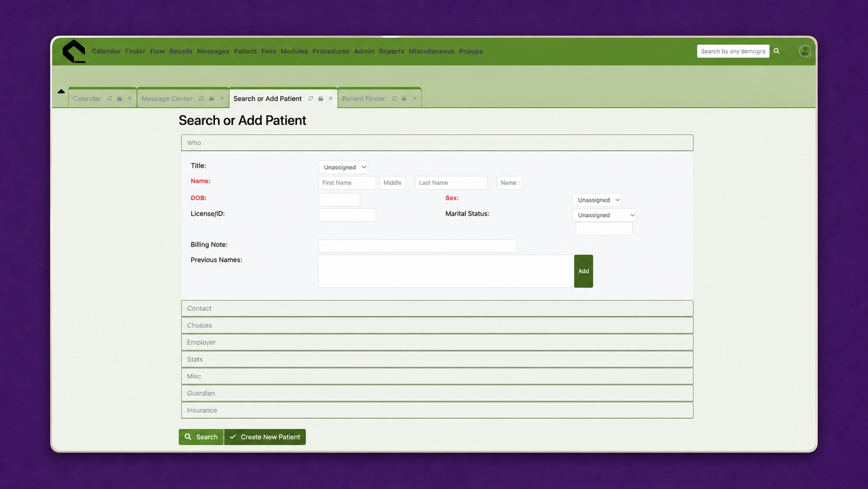Close the Search or Add Patient tab

[331, 98]
